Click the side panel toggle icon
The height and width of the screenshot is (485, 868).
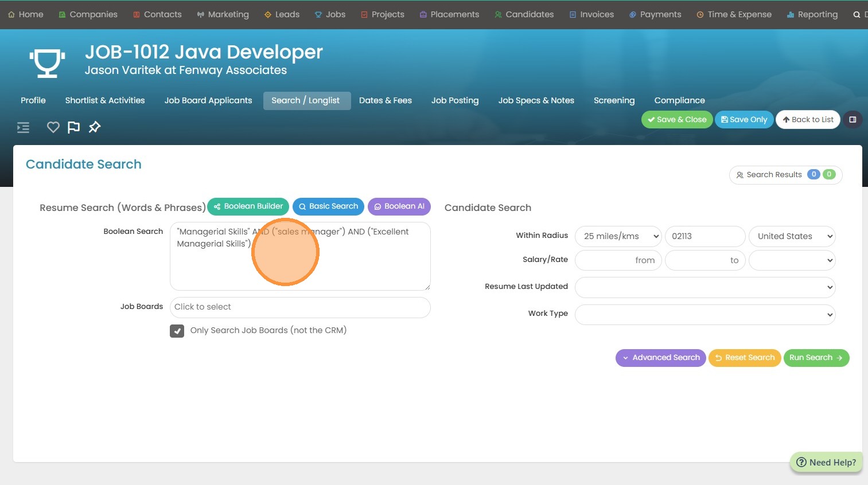pyautogui.click(x=853, y=120)
